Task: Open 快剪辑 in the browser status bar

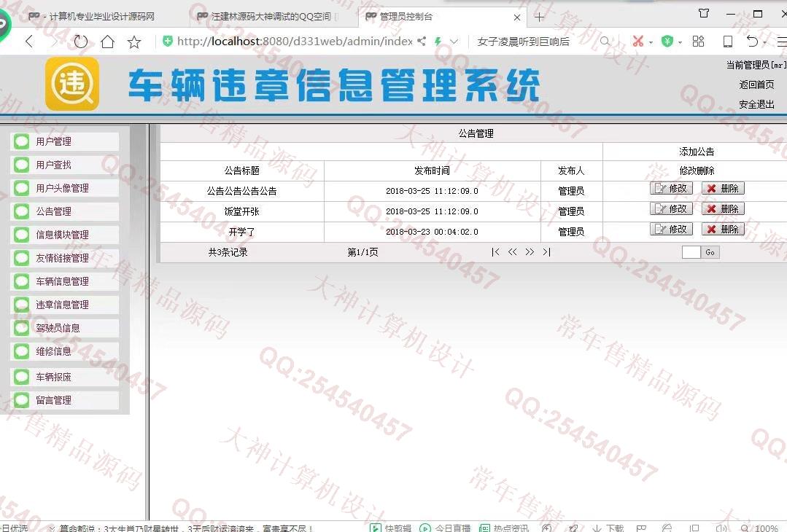Action: pos(390,528)
